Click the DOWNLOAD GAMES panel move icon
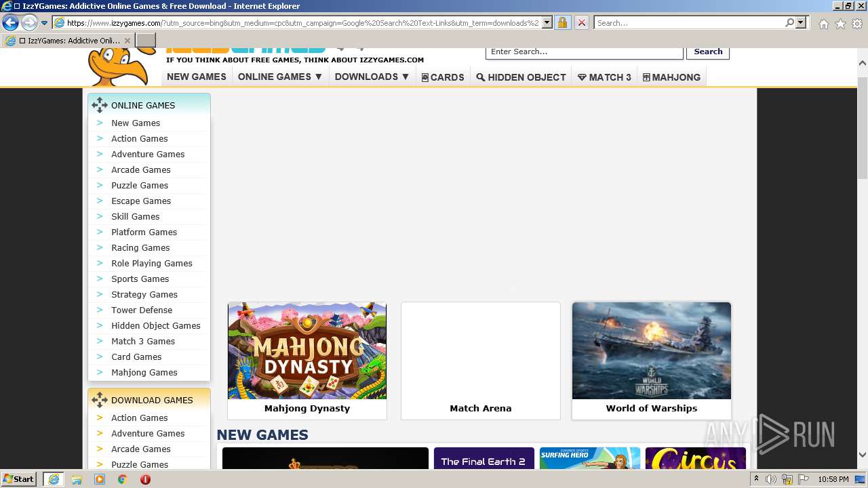This screenshot has width=868, height=488. click(100, 400)
